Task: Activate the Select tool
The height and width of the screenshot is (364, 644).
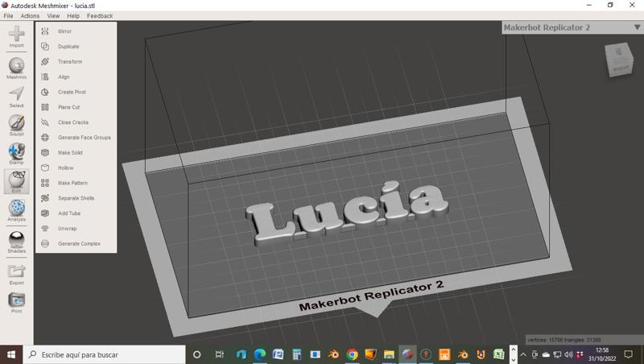Action: [16, 97]
